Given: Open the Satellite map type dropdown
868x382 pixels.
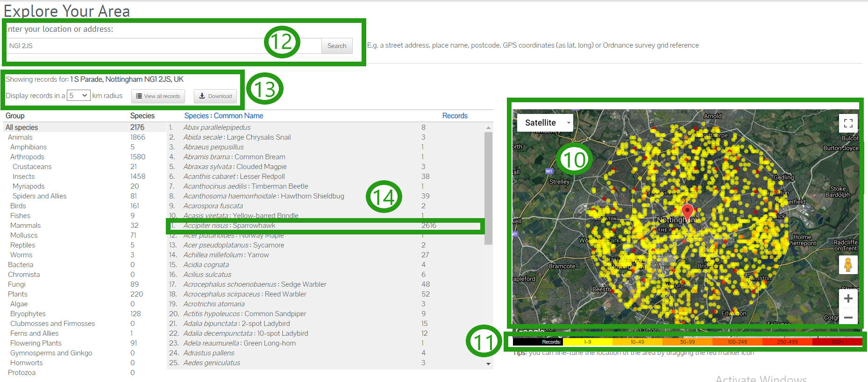Looking at the screenshot, I should pyautogui.click(x=545, y=123).
